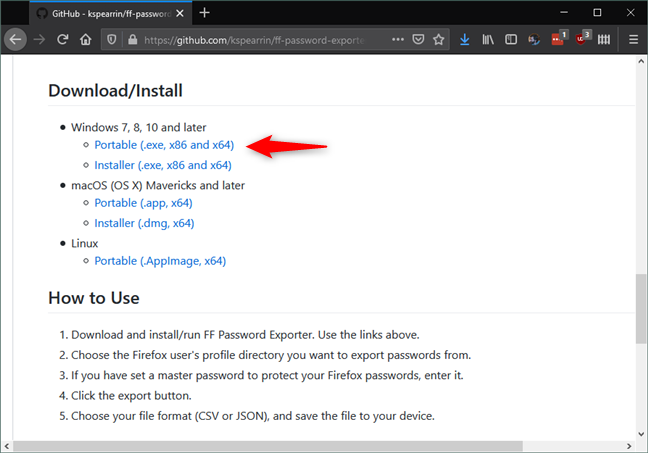
Task: Open tracking protection shield info
Action: [112, 40]
